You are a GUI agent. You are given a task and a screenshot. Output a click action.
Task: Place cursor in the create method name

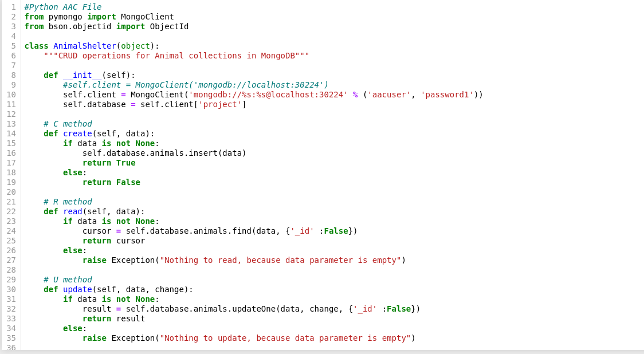tap(77, 133)
